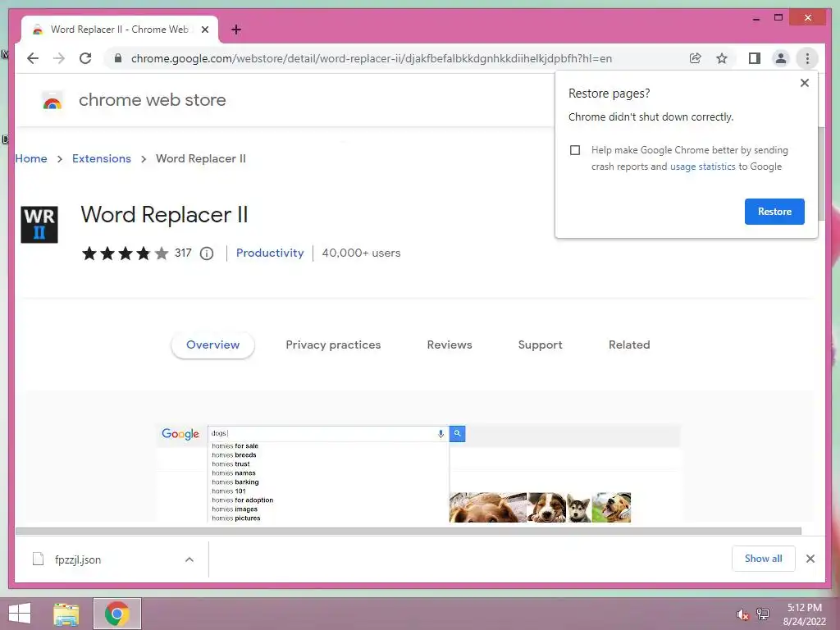Share this page using the share icon
The image size is (840, 630).
coord(696,58)
